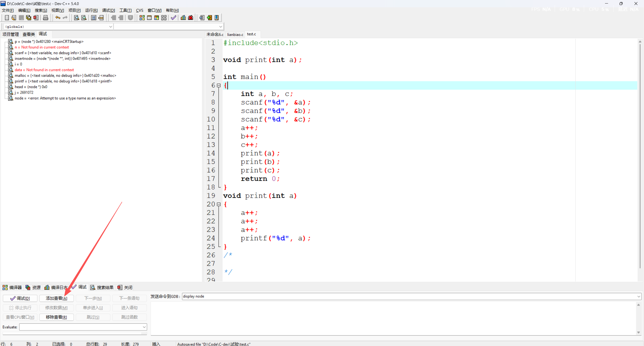Click the Insert snippet toolbar icon
The image size is (644, 346).
[202, 18]
